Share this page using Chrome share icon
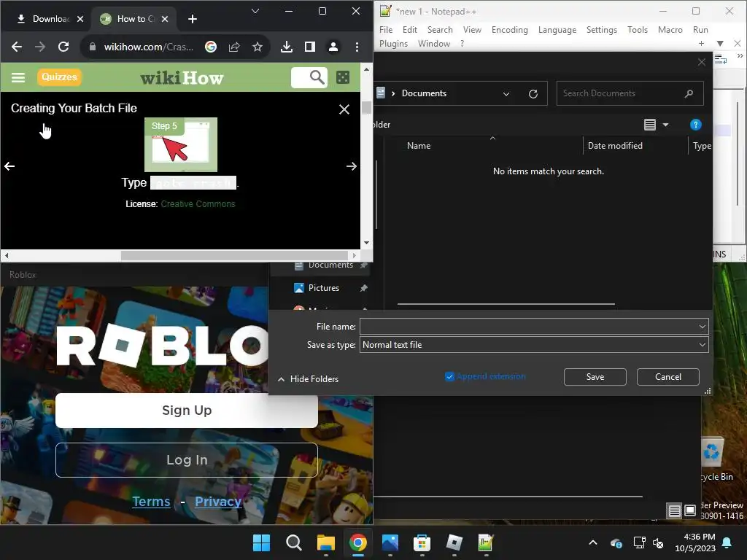Image resolution: width=747 pixels, height=560 pixels. (234, 47)
